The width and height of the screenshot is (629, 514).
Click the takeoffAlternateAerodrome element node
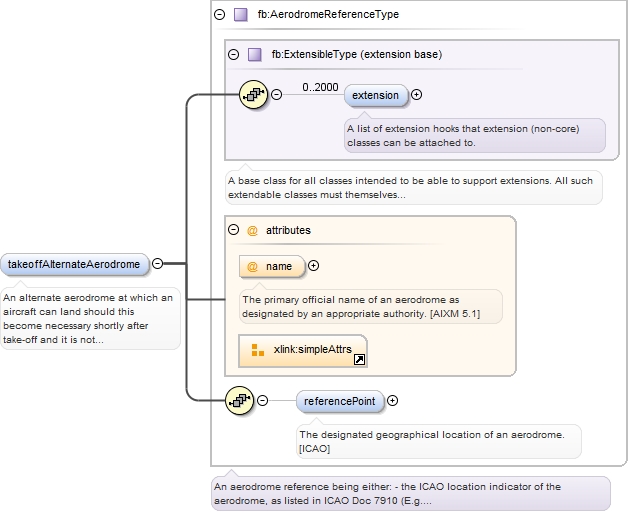(75, 264)
